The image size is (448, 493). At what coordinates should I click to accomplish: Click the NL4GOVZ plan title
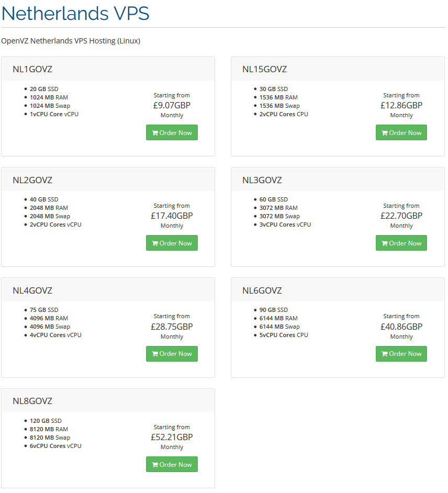coord(32,290)
